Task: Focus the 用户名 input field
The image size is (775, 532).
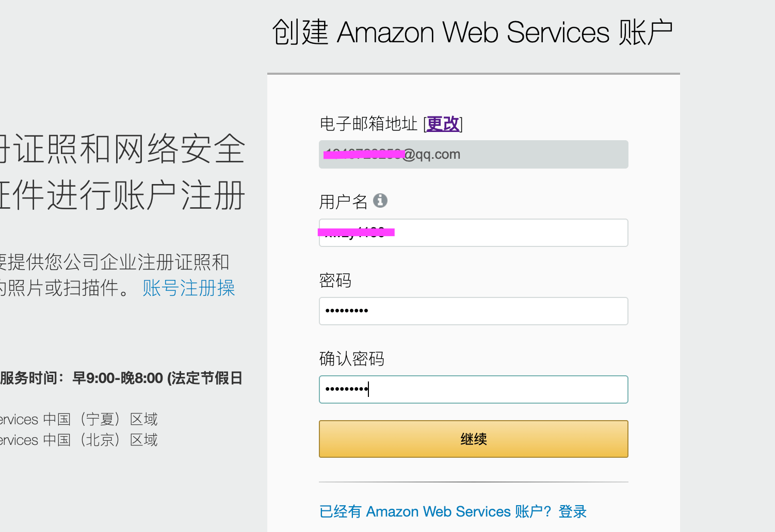Action: click(x=473, y=233)
